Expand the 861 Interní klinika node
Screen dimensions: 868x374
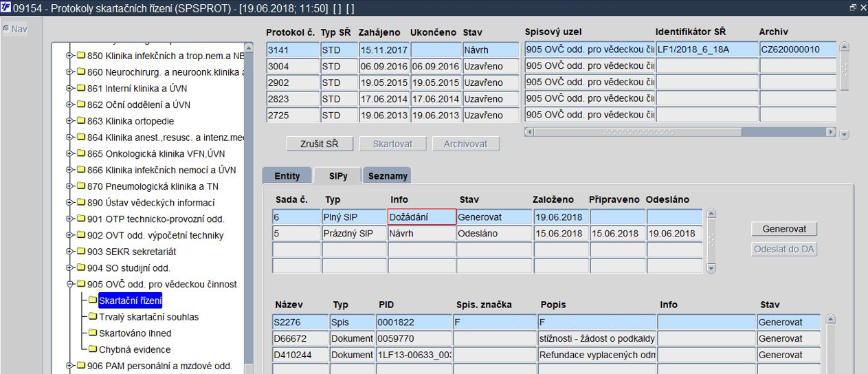coord(69,89)
